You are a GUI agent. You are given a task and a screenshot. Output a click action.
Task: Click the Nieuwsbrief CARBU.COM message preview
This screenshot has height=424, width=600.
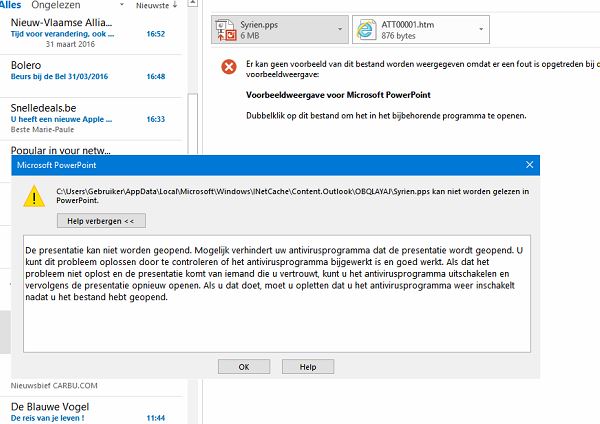54,385
